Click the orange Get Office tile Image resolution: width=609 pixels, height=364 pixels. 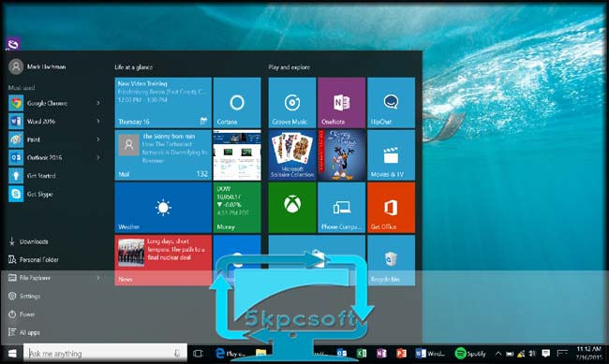(x=391, y=208)
